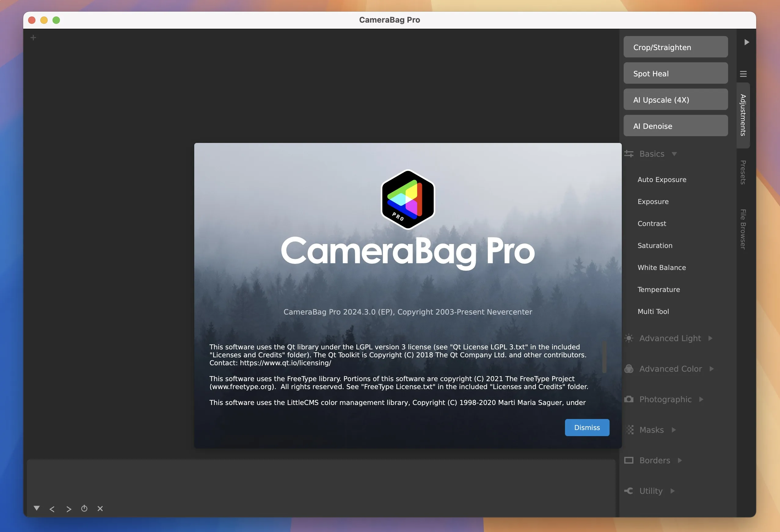Click the license text scrollbar in dialog
This screenshot has width=780, height=532.
[604, 357]
